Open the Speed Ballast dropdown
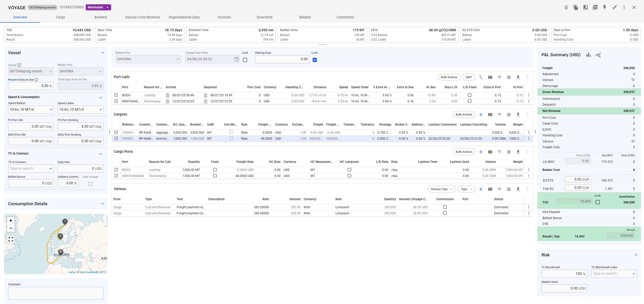The width and height of the screenshot is (644, 304). click(31, 110)
